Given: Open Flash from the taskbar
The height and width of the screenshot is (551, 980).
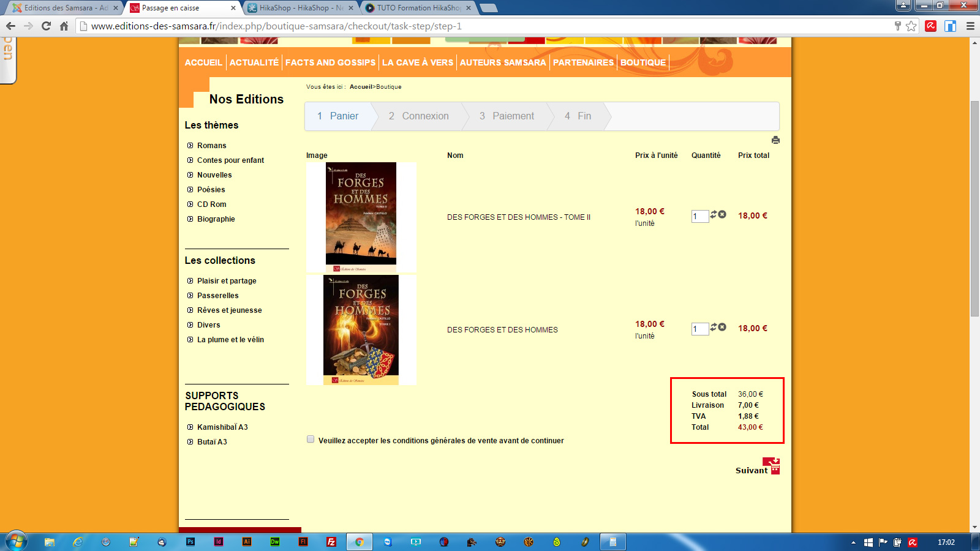Looking at the screenshot, I should pyautogui.click(x=303, y=542).
